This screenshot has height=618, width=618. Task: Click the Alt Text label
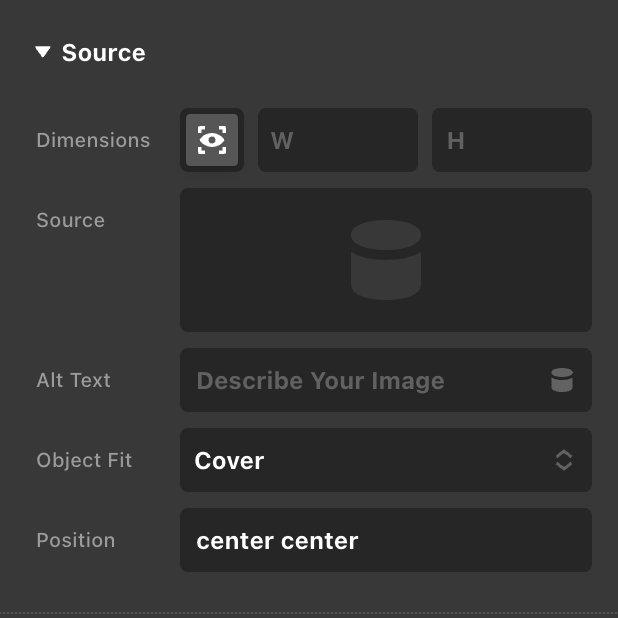pos(73,380)
